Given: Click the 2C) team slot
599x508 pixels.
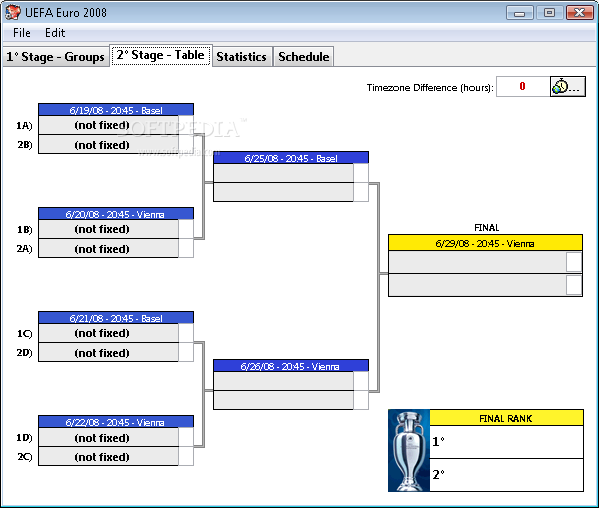Looking at the screenshot, I should 108,456.
